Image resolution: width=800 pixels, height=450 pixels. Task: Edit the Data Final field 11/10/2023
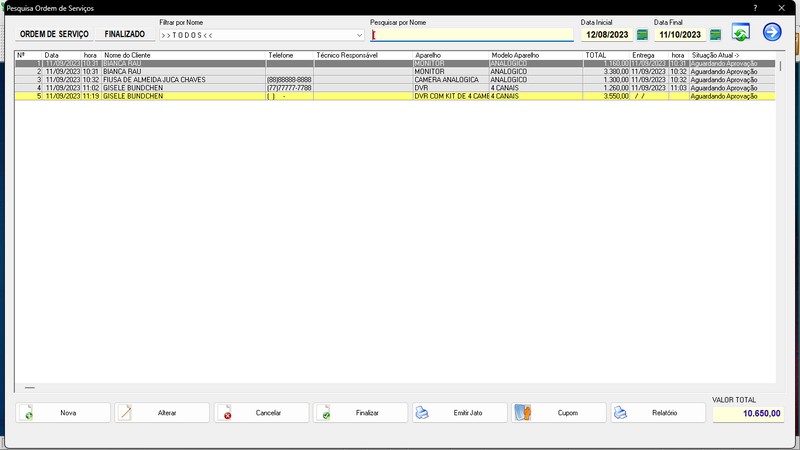pyautogui.click(x=680, y=35)
